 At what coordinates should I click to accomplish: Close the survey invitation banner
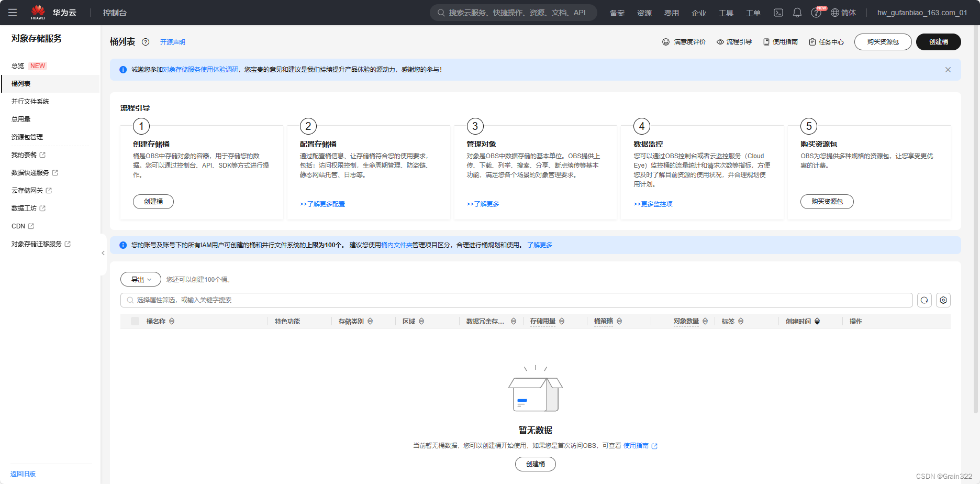coord(948,70)
